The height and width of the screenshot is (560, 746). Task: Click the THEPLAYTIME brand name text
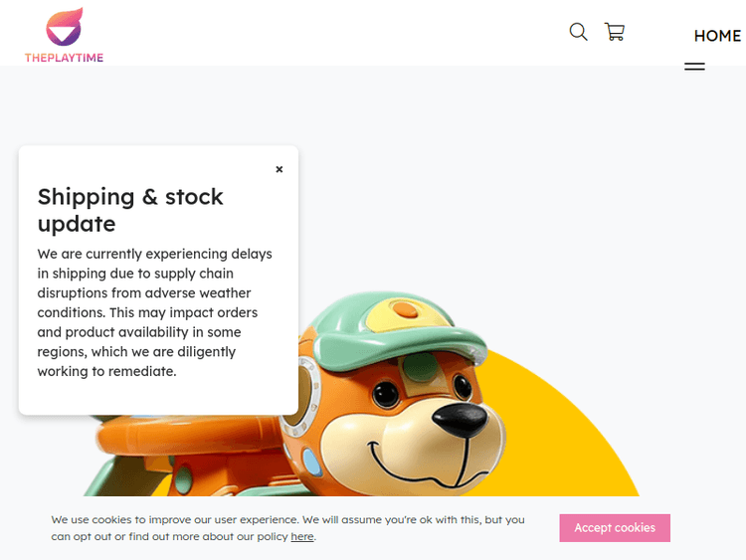[x=64, y=58]
